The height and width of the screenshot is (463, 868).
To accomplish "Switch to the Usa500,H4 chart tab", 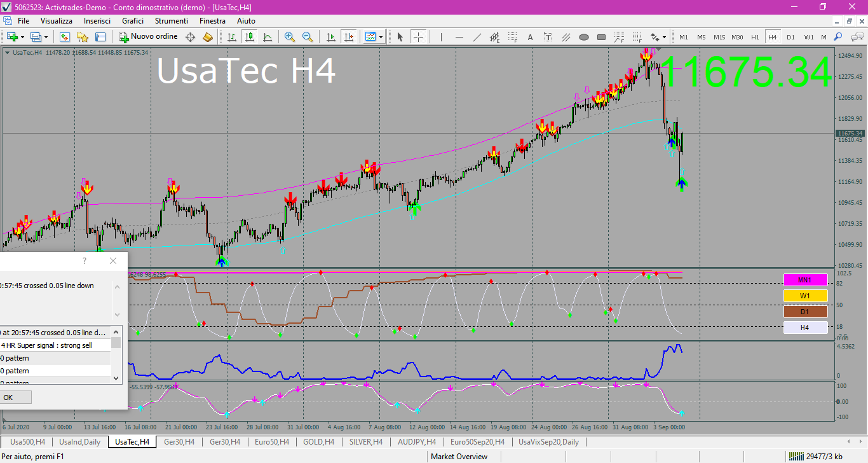I will (x=27, y=441).
